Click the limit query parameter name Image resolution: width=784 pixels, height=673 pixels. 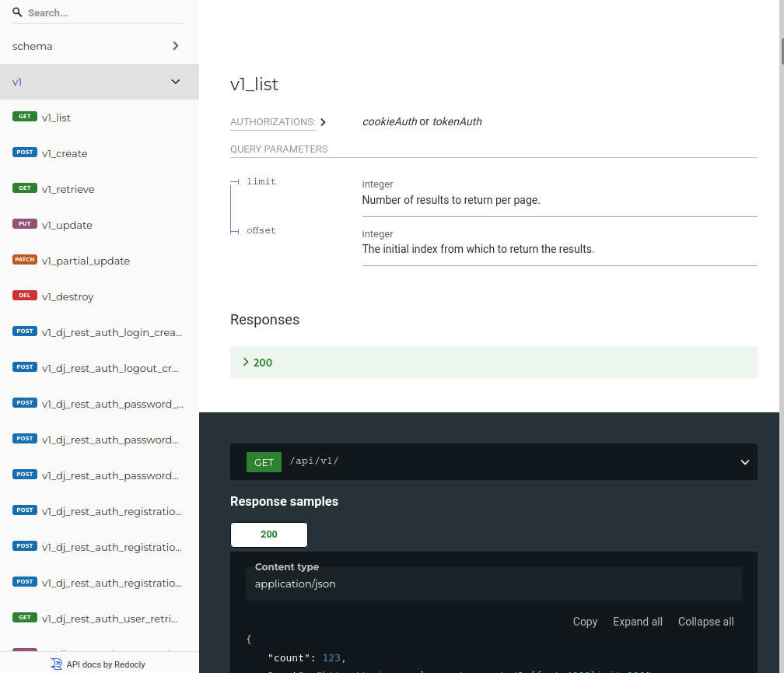[x=261, y=181]
